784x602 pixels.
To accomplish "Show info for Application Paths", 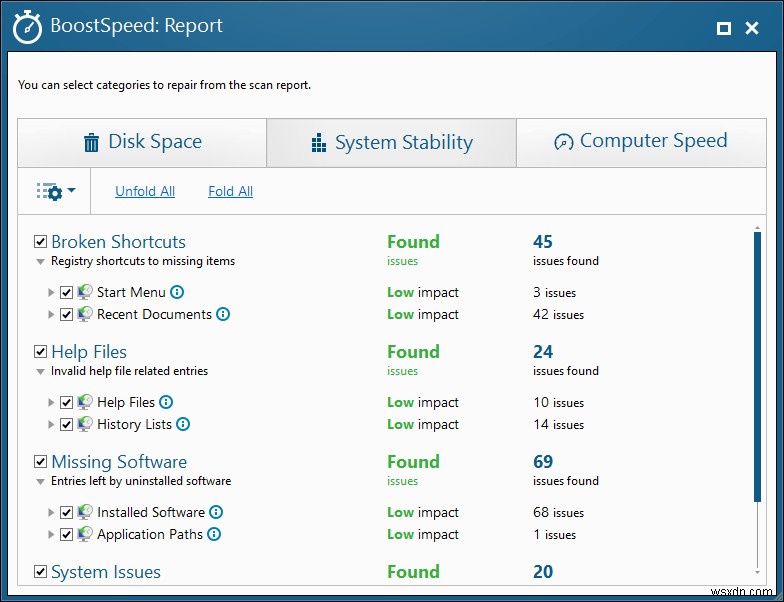I will point(214,534).
